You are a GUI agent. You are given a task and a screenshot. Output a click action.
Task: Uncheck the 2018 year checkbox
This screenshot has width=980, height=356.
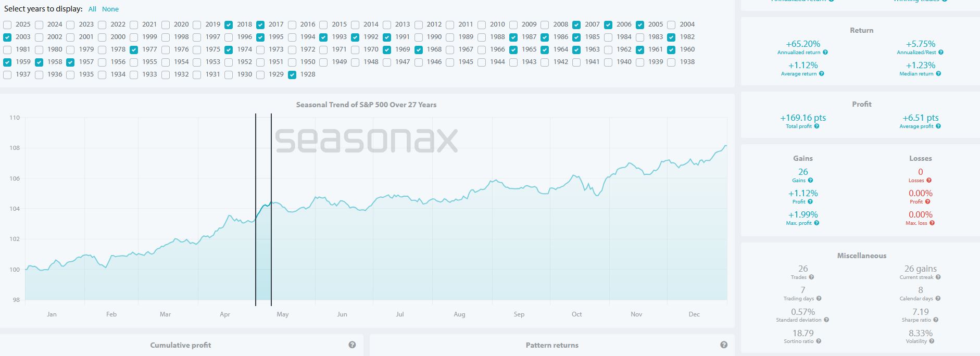229,24
